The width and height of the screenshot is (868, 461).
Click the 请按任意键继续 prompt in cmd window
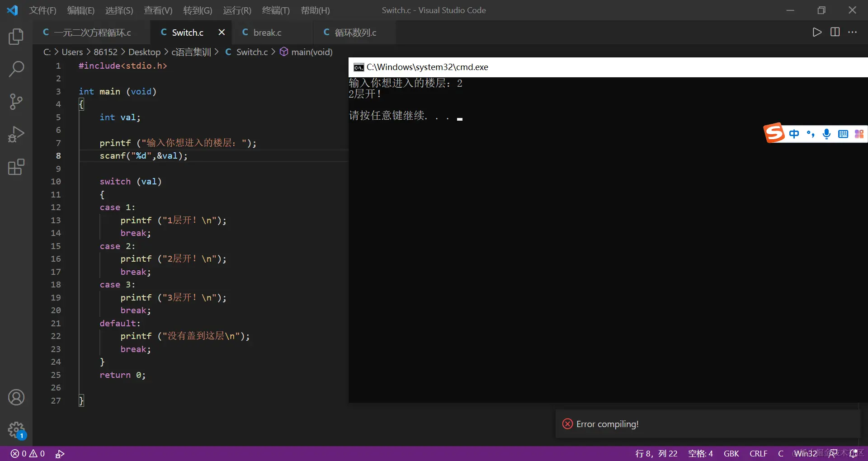coord(399,116)
